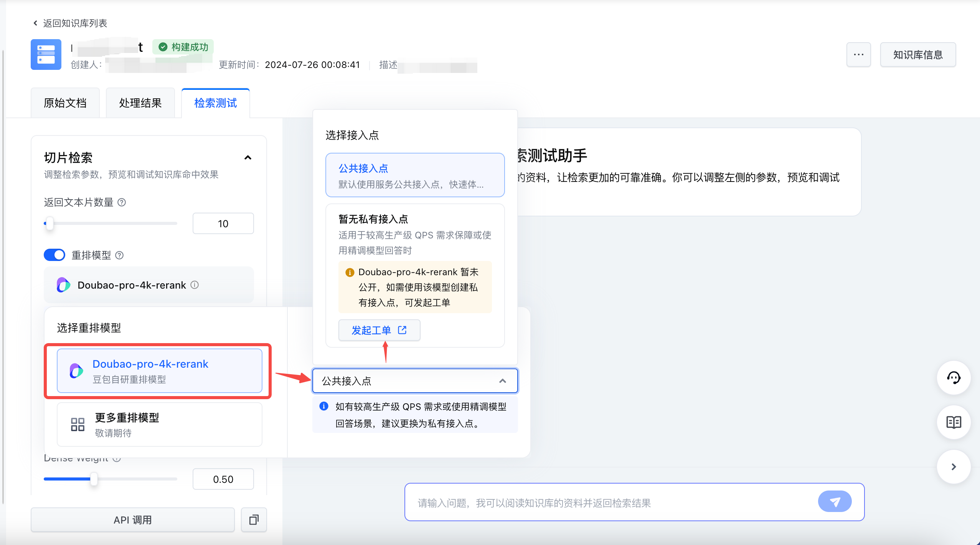
Task: Click 返回知识库列表 link
Action: coord(75,23)
